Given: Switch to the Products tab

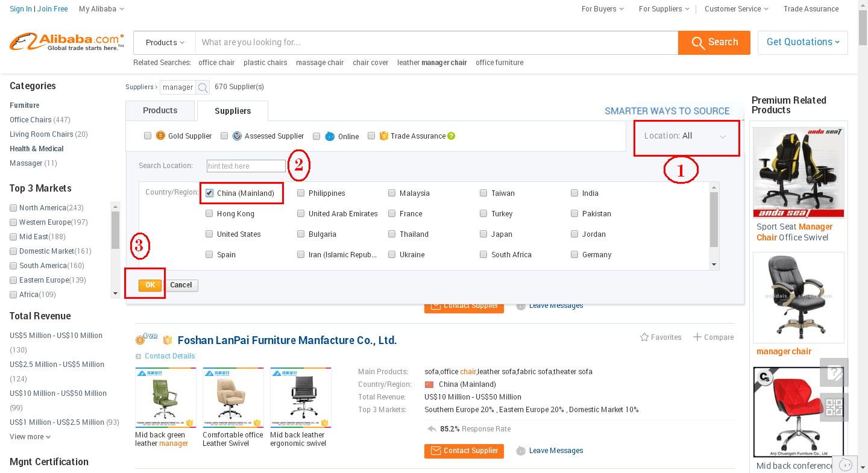Looking at the screenshot, I should (160, 110).
